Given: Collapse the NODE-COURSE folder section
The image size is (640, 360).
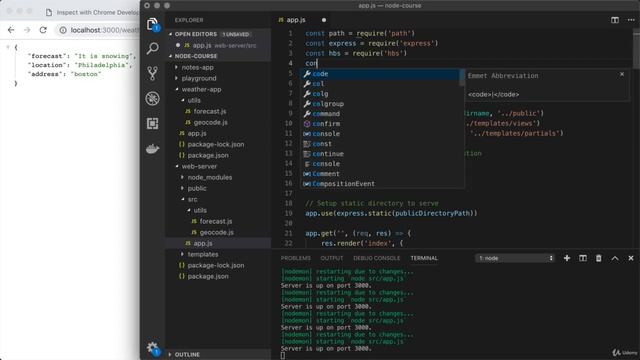Looking at the screenshot, I should [218, 56].
